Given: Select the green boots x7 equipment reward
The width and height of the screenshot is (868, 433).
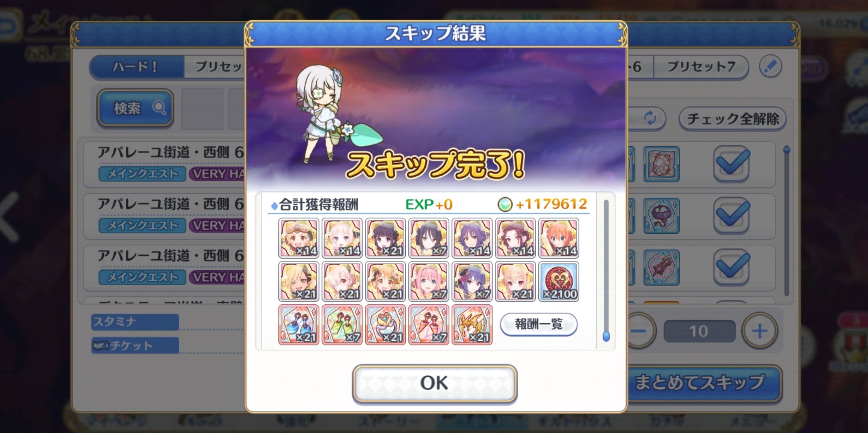Looking at the screenshot, I should [x=342, y=325].
